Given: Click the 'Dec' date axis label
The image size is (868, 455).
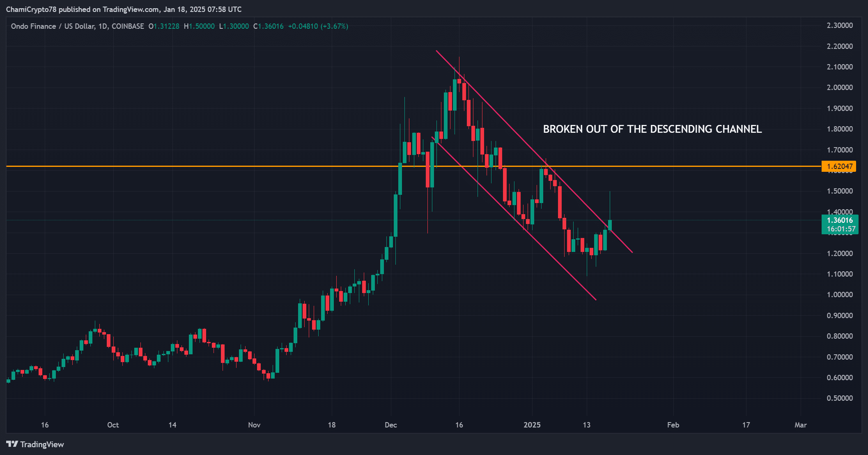Looking at the screenshot, I should coord(391,425).
